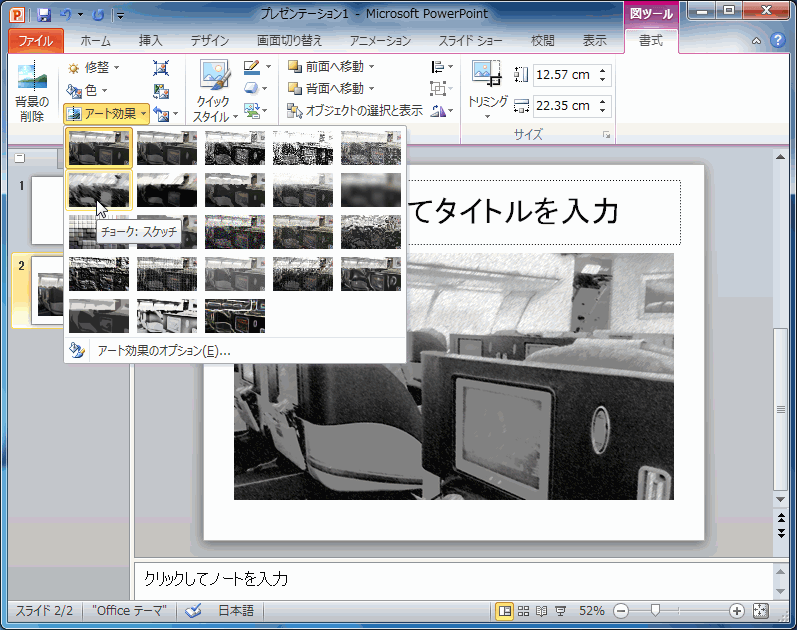Open the ファイル tab
The image size is (797, 630).
coord(36,41)
